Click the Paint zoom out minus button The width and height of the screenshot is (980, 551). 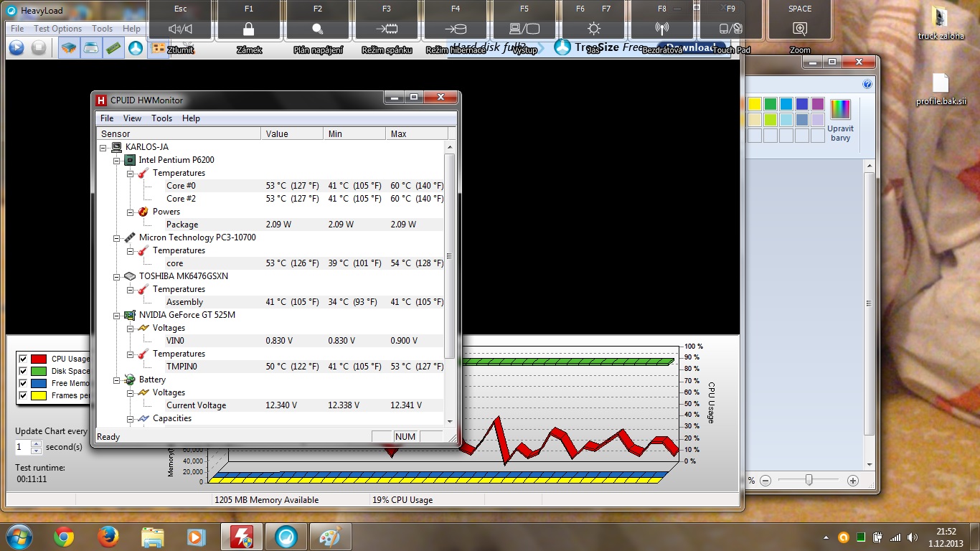[765, 481]
